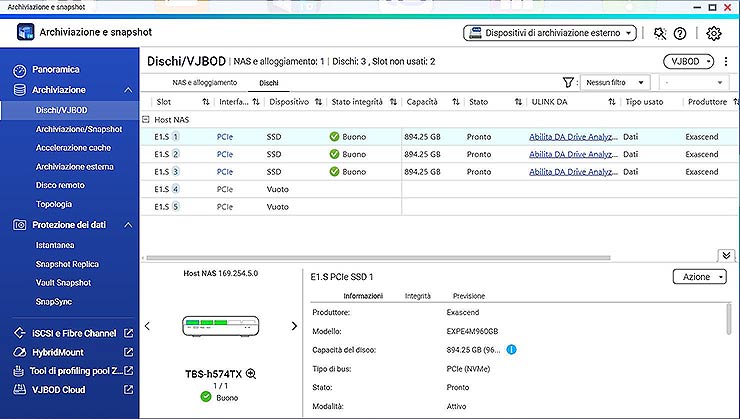Open the Integrità tab
Viewport: 740px width, 419px height.
coord(417,296)
